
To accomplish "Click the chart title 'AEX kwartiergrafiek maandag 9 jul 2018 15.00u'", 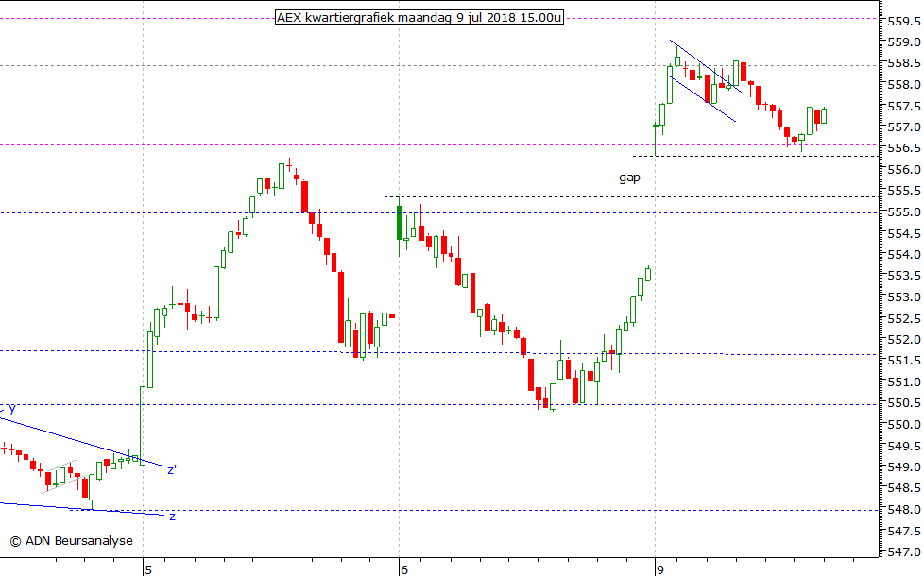I will pos(419,18).
